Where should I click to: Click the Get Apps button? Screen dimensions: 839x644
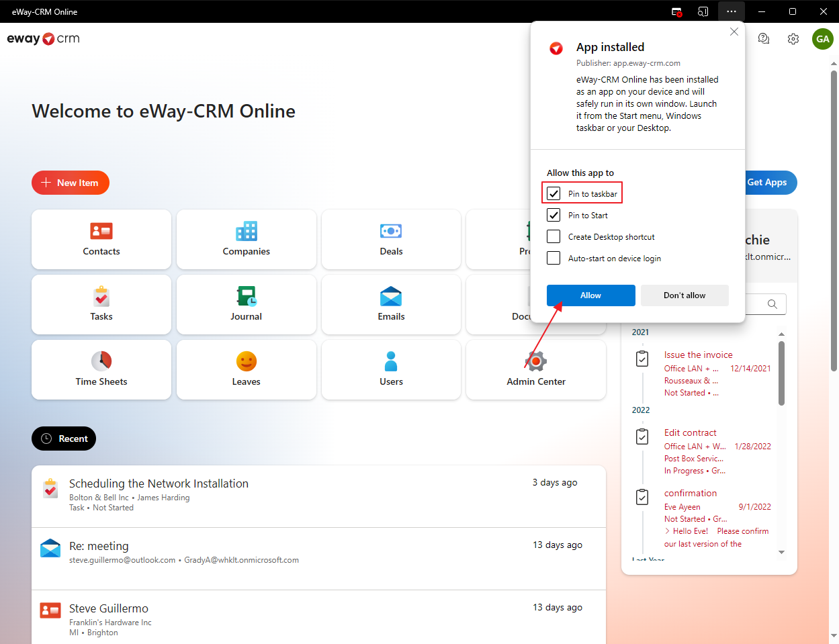click(771, 183)
